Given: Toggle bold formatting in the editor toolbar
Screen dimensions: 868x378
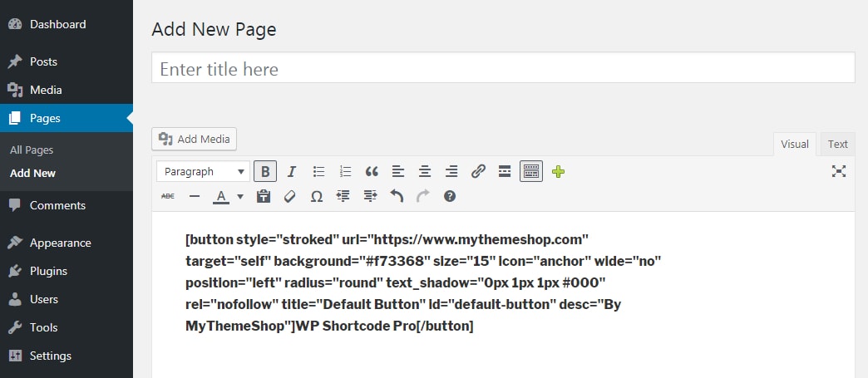Looking at the screenshot, I should [x=265, y=171].
